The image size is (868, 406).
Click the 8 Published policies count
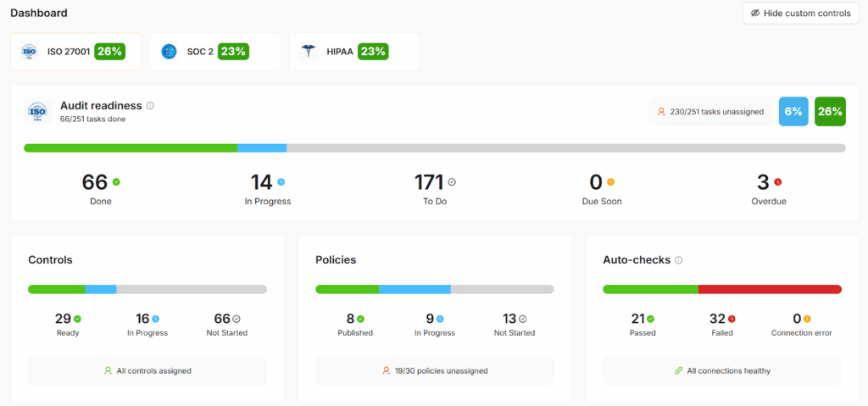click(x=350, y=319)
